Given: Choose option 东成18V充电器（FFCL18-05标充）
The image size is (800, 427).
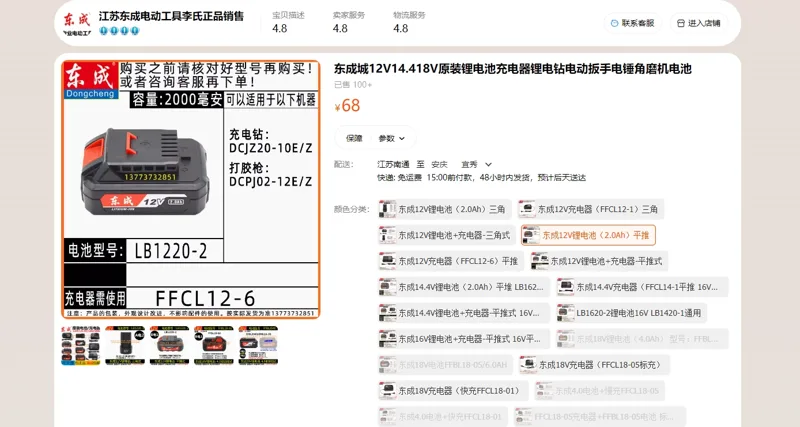Looking at the screenshot, I should 594,365.
